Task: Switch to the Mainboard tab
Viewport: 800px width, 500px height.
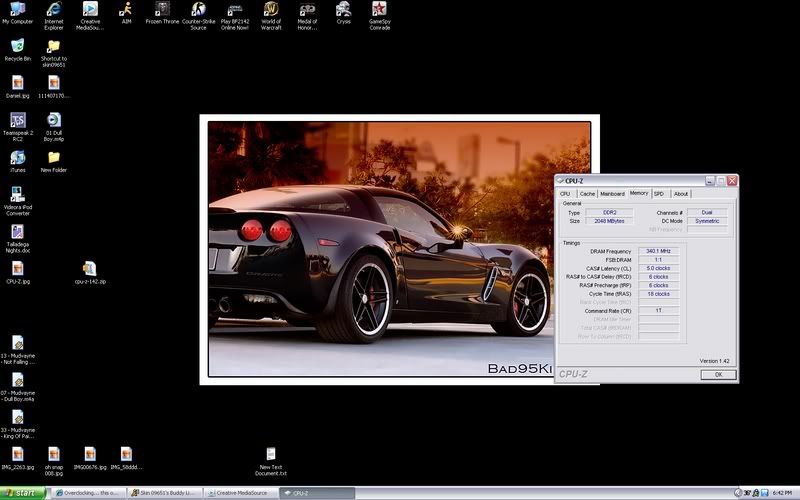Action: coord(612,193)
